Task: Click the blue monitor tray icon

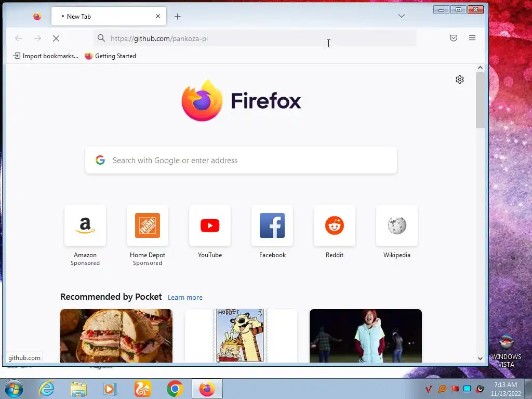Action: 467,389
